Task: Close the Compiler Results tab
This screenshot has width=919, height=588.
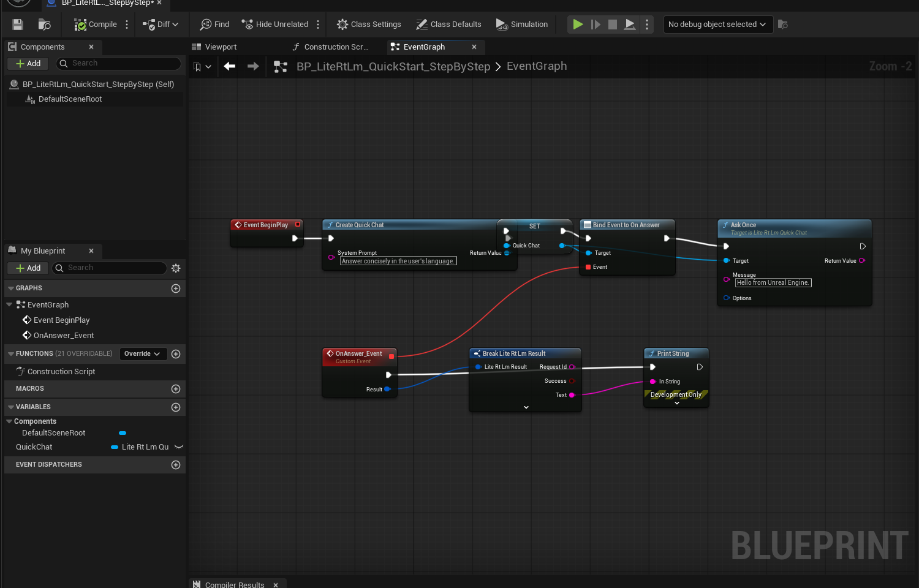Action: tap(276, 585)
